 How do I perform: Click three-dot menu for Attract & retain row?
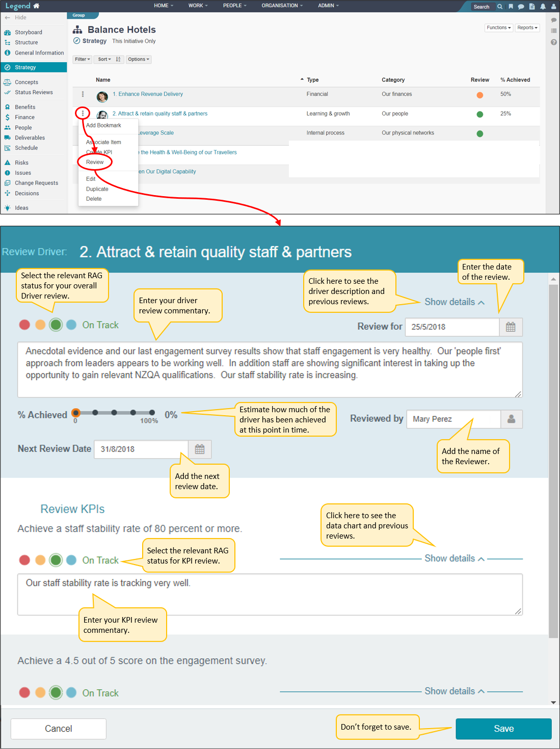83,113
